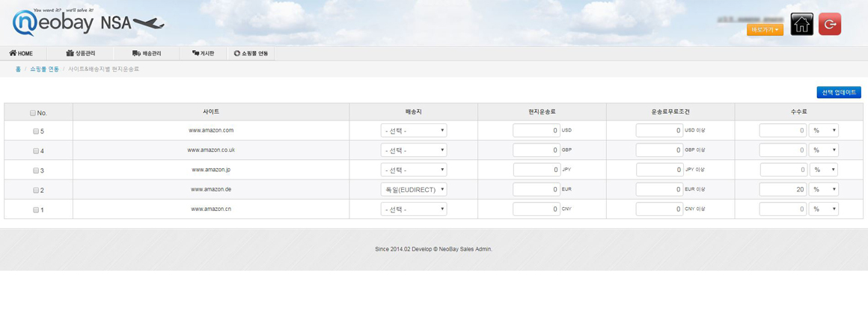Check row 4 www.amazon.co.uk checkbox
The width and height of the screenshot is (868, 329).
(x=36, y=150)
